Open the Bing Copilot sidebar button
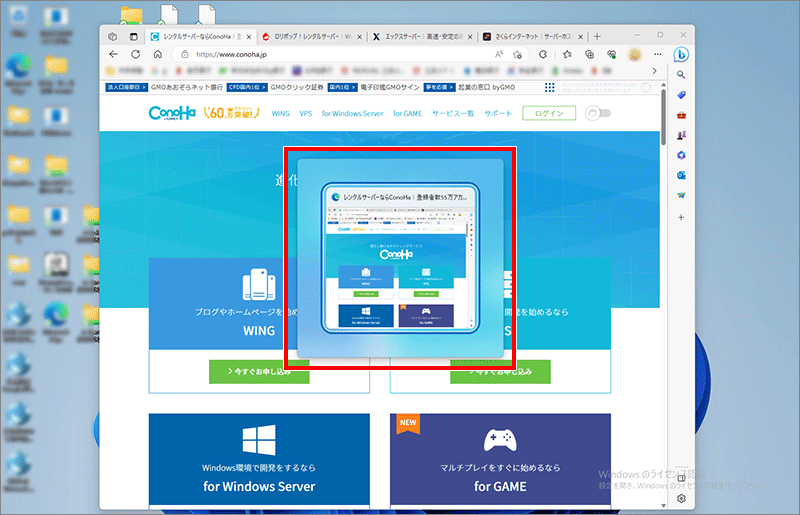The image size is (800, 515). 681,54
